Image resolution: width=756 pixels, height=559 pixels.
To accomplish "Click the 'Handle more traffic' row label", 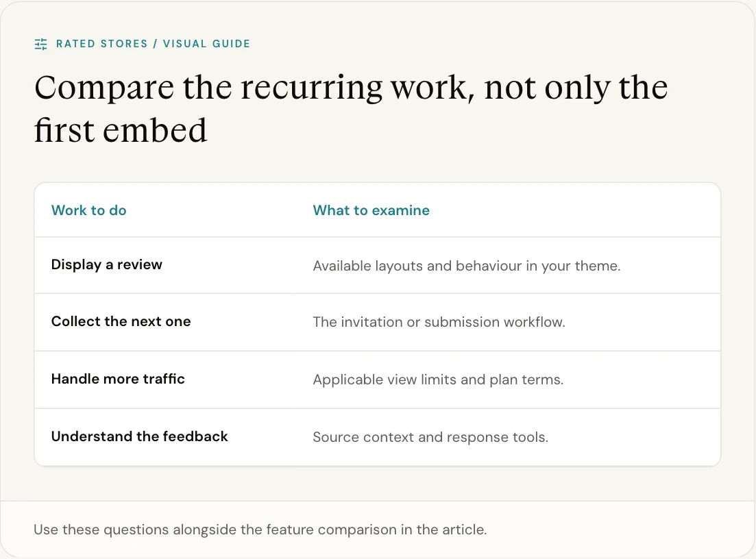I will point(118,379).
